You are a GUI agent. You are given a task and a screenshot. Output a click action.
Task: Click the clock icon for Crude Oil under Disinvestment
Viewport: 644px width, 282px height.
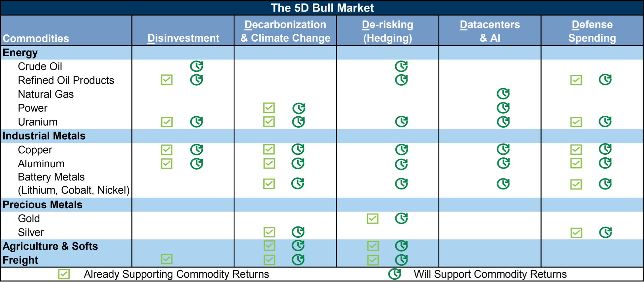[197, 66]
